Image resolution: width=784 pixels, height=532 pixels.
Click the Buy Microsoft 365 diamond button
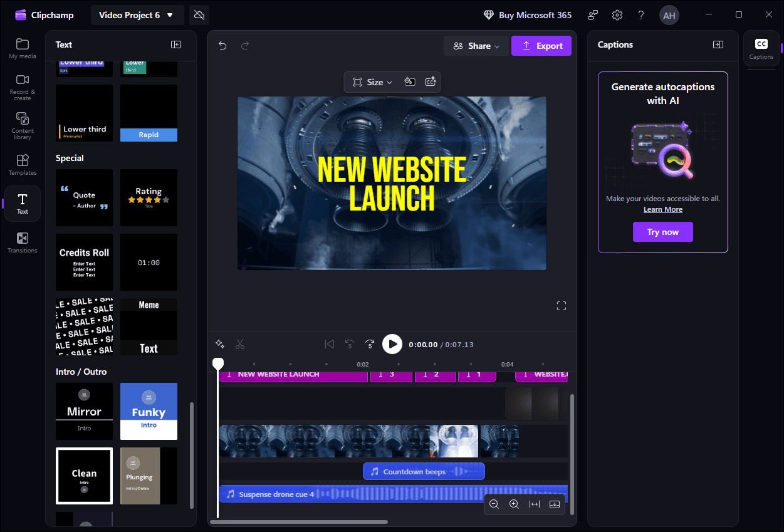coord(528,15)
